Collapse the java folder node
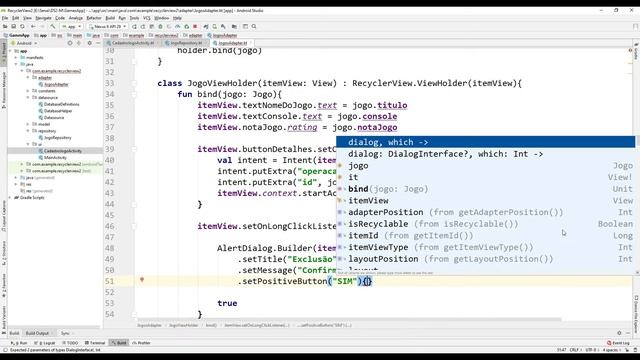This screenshot has width=640, height=360. [x=16, y=64]
